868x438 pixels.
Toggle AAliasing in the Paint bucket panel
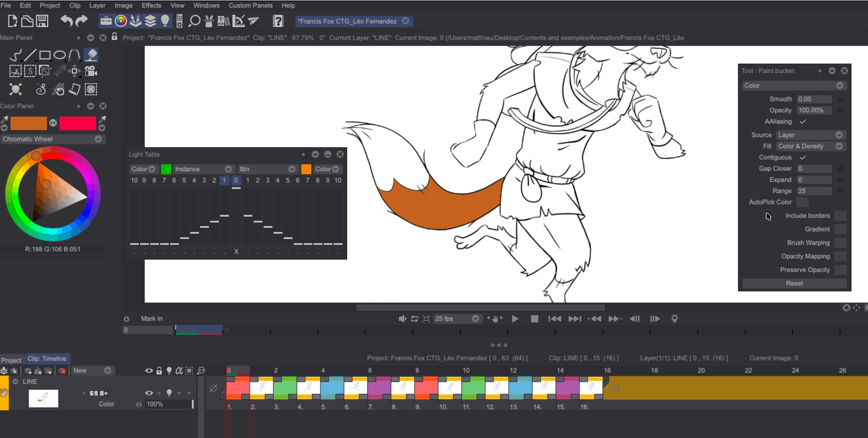point(803,122)
